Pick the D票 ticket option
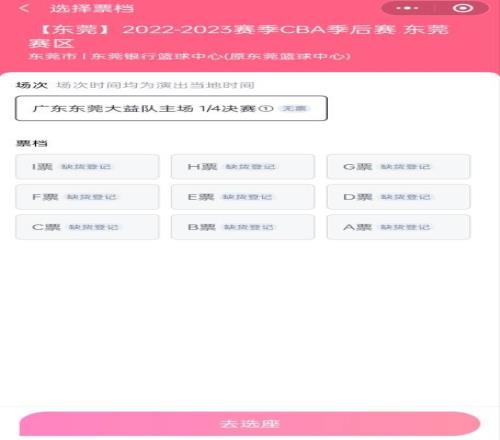Viewport: 500px width, 440px height. click(399, 197)
